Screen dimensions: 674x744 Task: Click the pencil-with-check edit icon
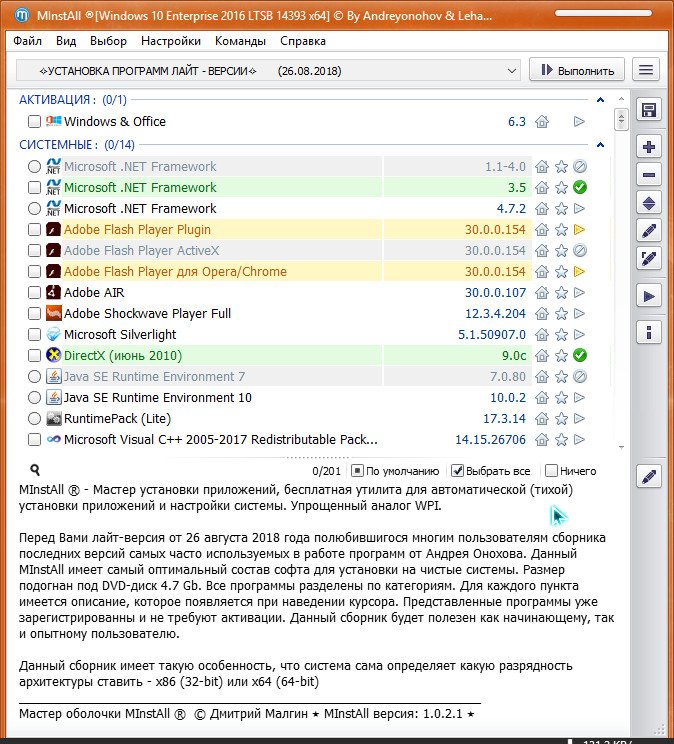[x=648, y=259]
